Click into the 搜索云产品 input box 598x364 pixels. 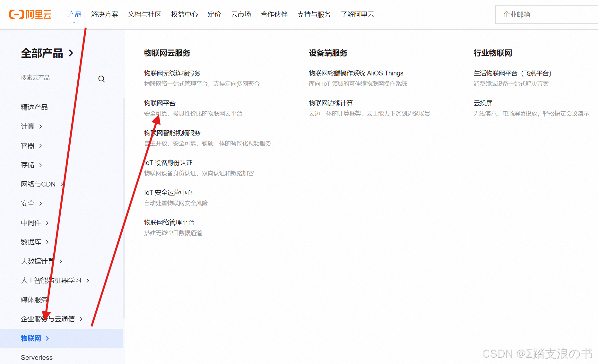point(58,78)
